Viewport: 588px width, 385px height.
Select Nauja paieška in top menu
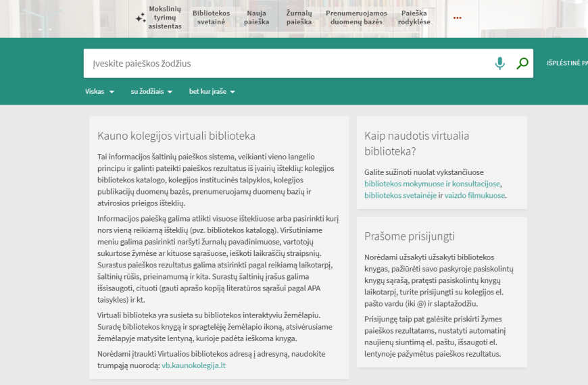[257, 18]
